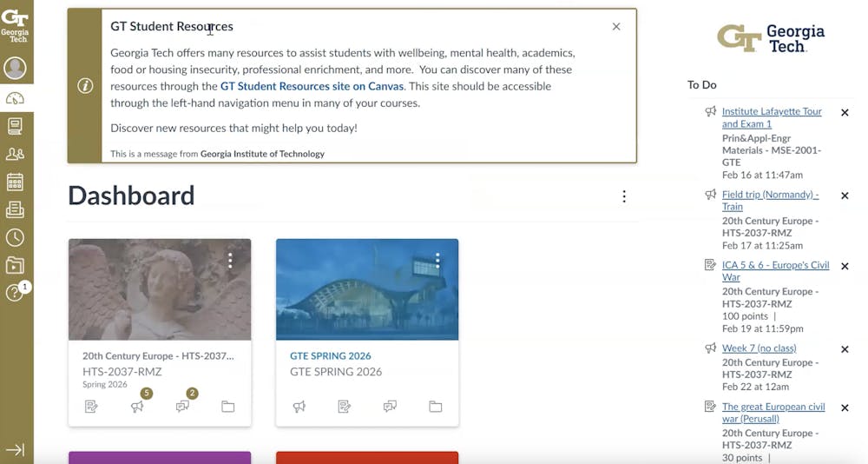
Task: Open the Calendar in the global sidebar
Action: (15, 182)
